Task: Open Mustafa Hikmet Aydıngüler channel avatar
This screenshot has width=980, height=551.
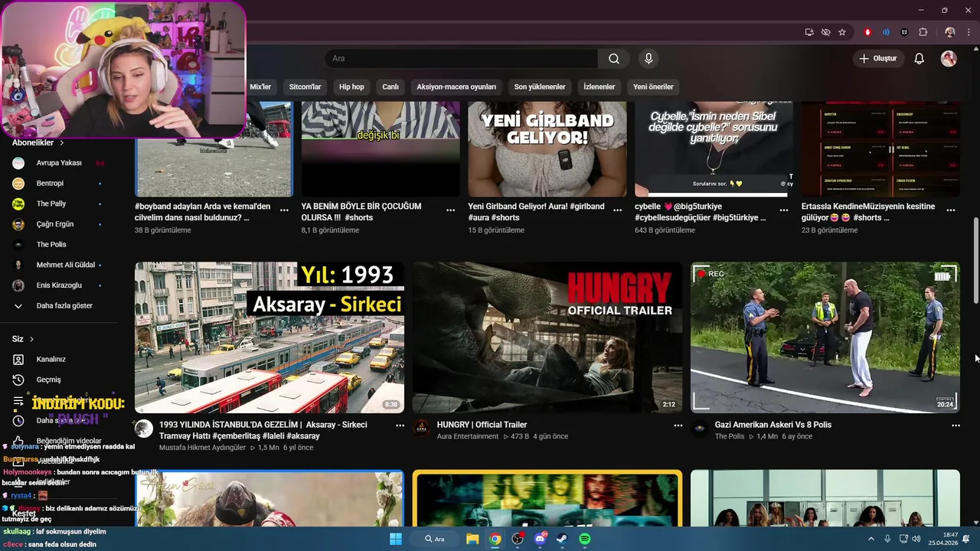Action: (144, 429)
